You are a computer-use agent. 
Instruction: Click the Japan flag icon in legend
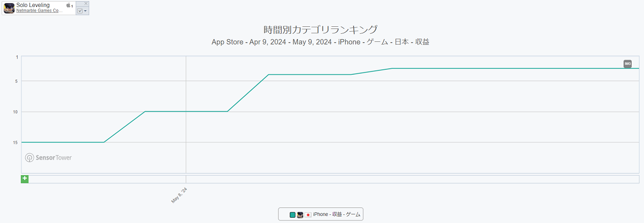tap(308, 214)
